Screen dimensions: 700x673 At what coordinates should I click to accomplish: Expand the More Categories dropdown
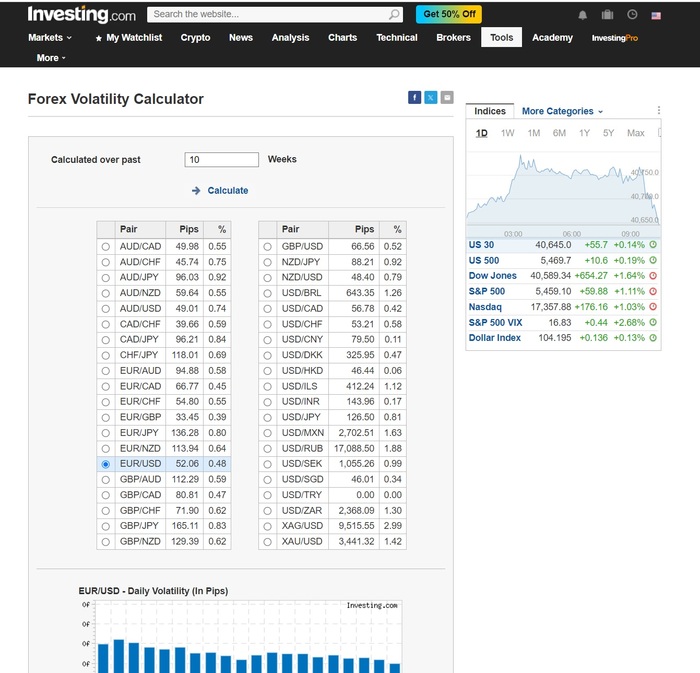(x=562, y=111)
